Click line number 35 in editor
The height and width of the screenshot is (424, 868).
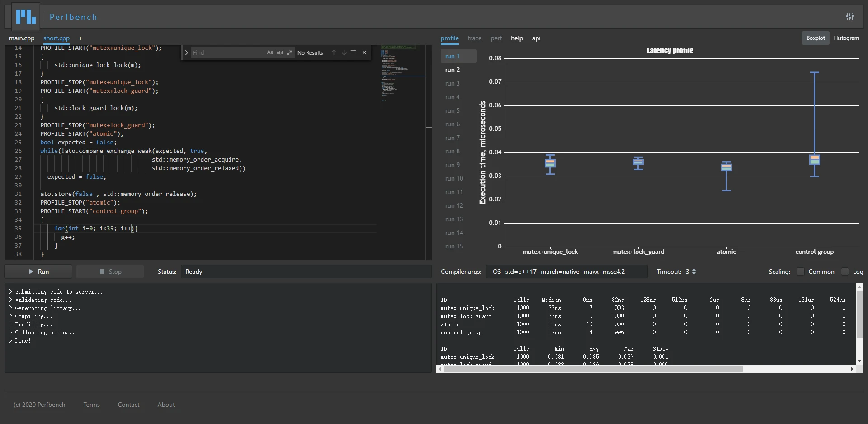pos(18,228)
